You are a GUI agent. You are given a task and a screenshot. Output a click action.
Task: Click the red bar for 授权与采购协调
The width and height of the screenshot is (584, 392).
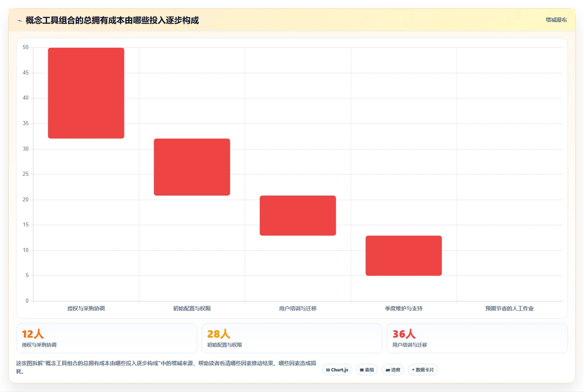(86, 93)
